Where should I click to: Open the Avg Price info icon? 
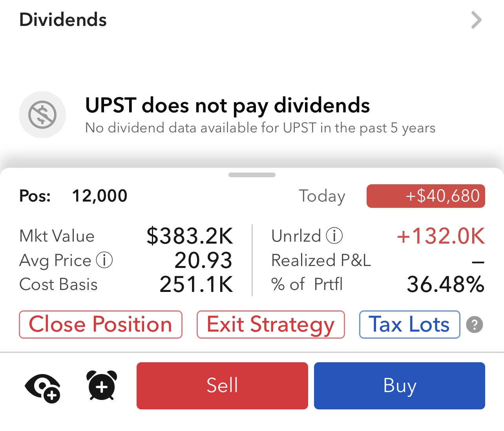tap(104, 260)
